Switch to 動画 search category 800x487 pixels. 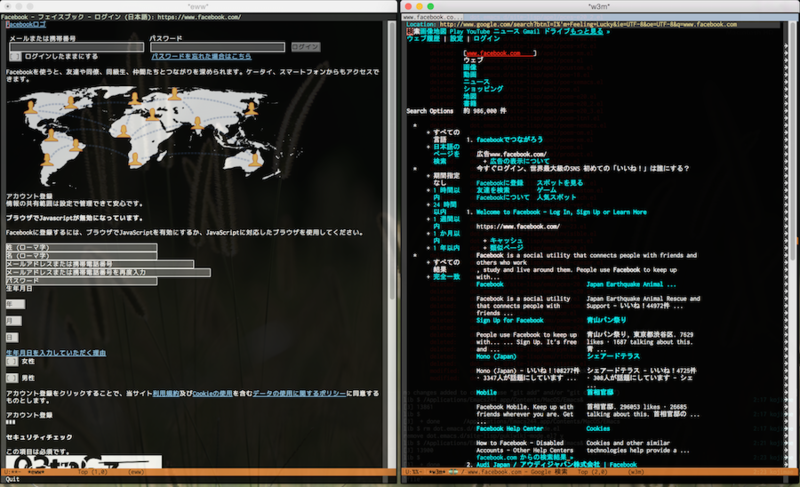click(x=470, y=75)
